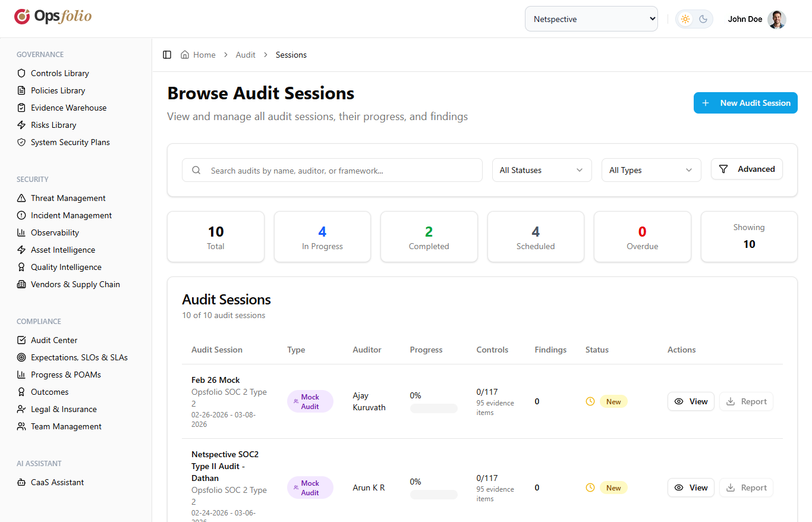Enable light mode with the sun toggle
The image size is (812, 522).
pyautogui.click(x=685, y=18)
